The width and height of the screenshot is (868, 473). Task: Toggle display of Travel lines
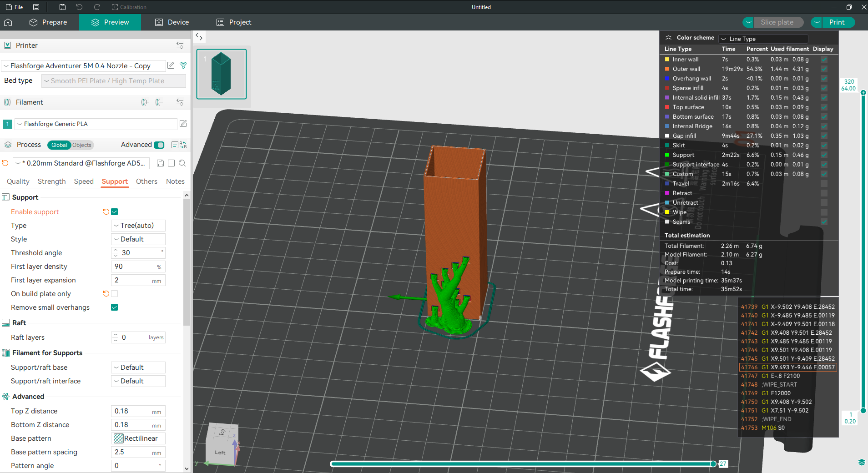824,184
